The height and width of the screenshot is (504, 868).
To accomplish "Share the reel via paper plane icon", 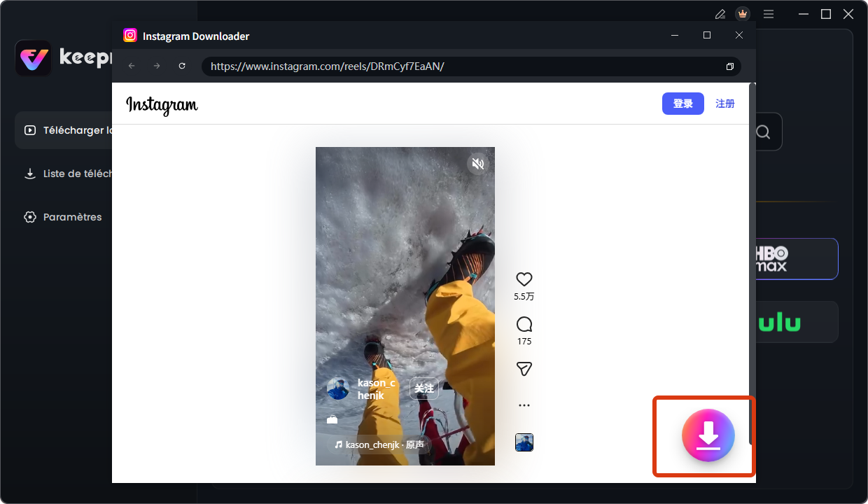I will pyautogui.click(x=524, y=369).
